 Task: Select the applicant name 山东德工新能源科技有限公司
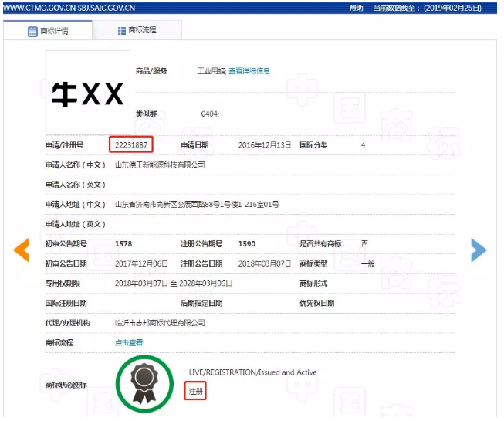(160, 165)
